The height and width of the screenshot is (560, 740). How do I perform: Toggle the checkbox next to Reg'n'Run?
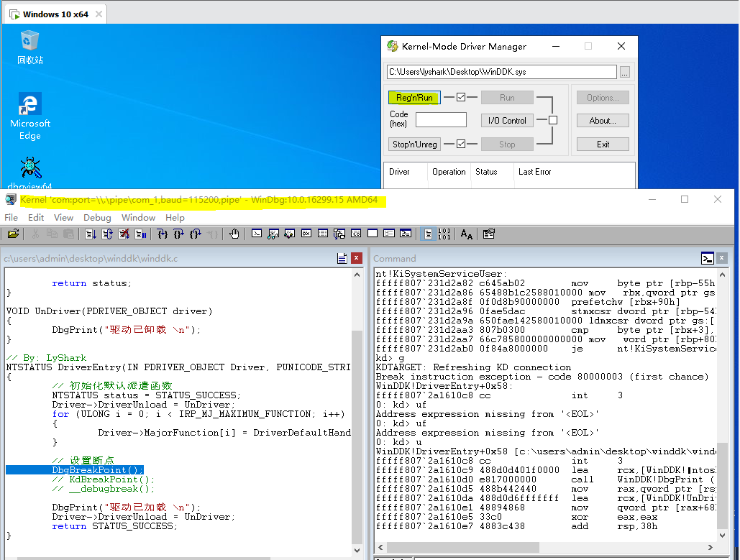[461, 97]
